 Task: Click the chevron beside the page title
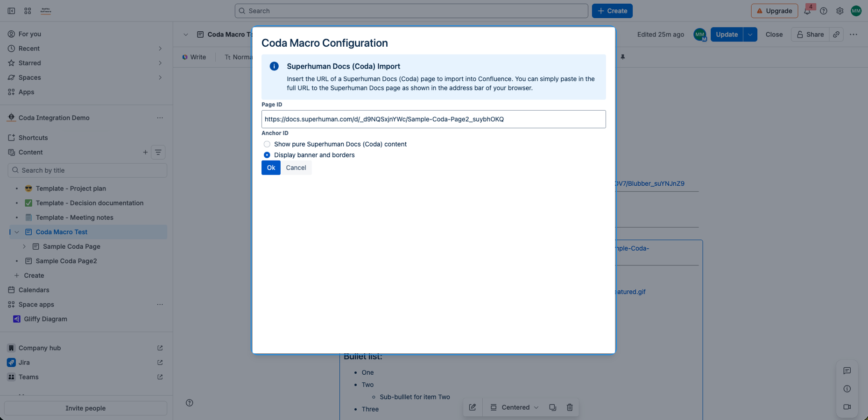186,35
